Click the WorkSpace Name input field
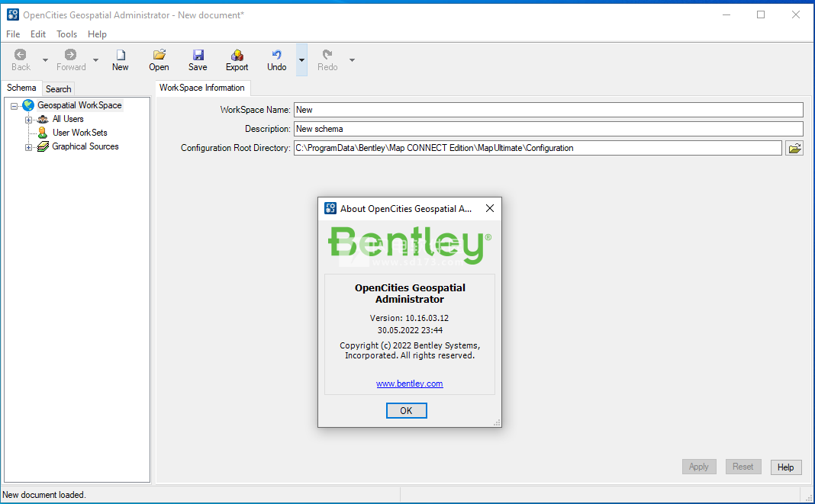This screenshot has height=504, width=815. point(549,110)
